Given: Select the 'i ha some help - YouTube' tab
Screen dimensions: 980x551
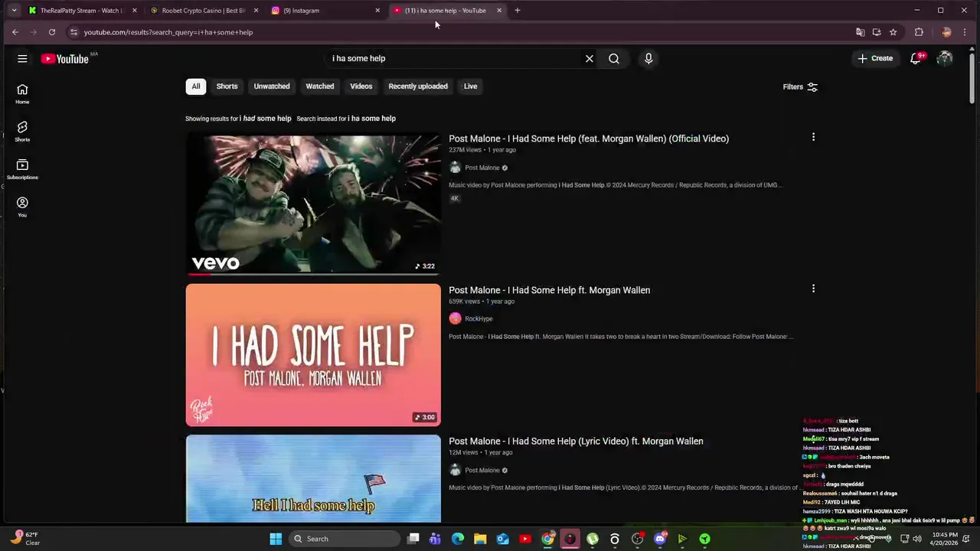Looking at the screenshot, I should point(446,11).
